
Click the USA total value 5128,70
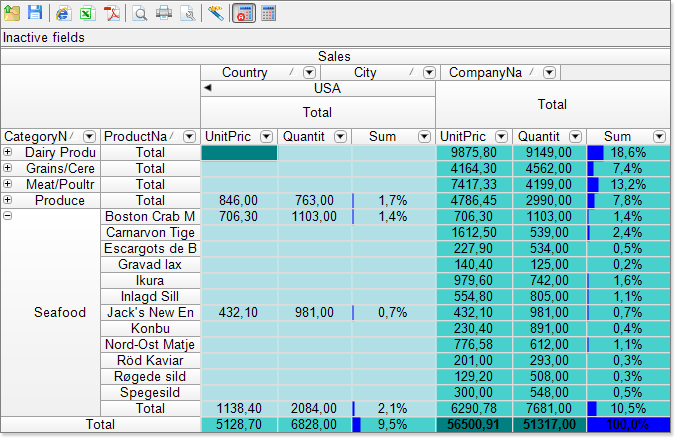click(239, 424)
